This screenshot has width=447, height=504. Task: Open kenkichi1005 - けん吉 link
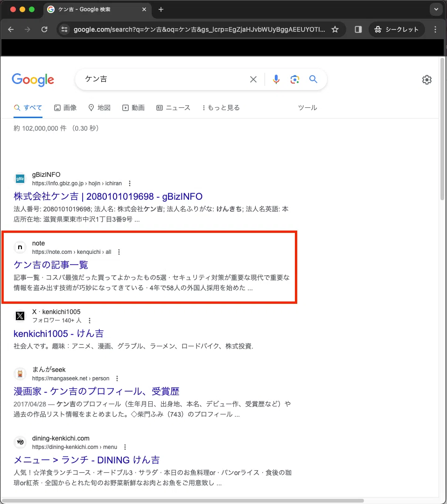(58, 334)
